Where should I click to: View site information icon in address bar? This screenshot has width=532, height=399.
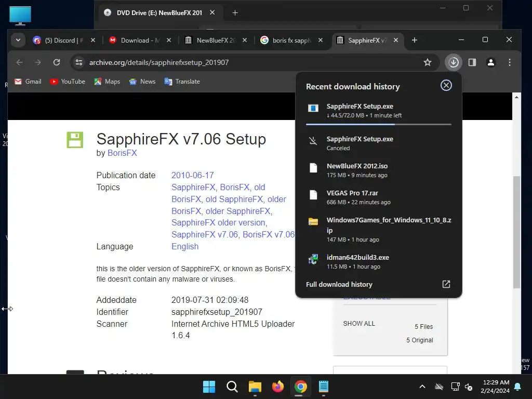pos(79,62)
